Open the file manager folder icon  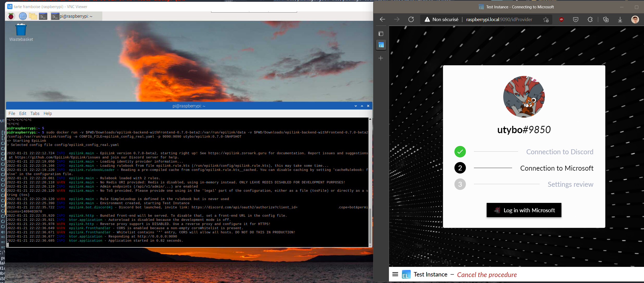coord(33,16)
